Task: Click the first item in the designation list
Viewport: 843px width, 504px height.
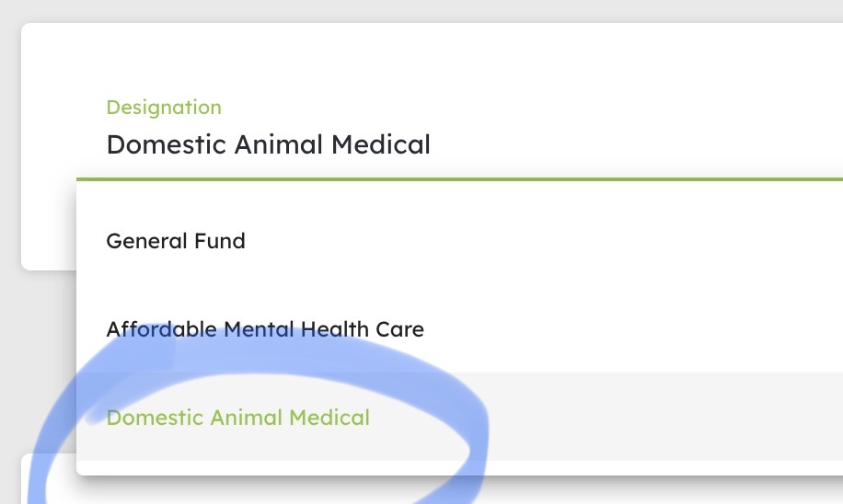Action: point(459,241)
